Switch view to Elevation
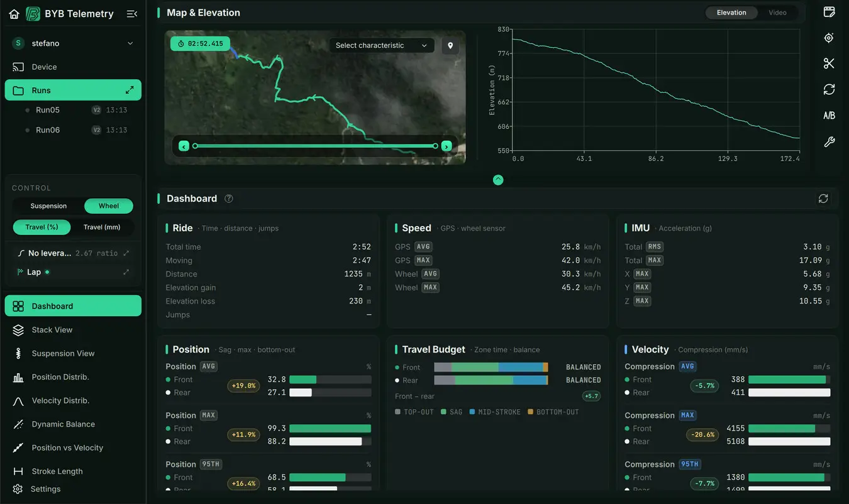 click(x=731, y=13)
